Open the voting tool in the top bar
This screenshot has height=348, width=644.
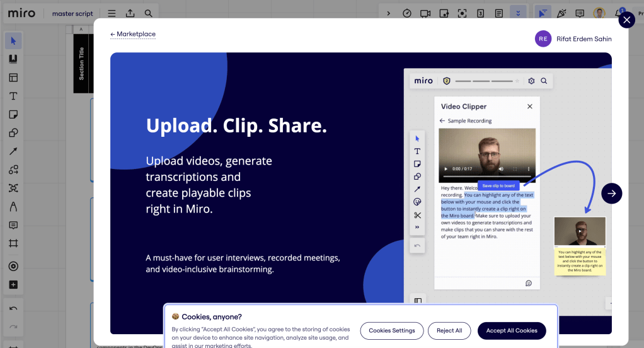click(481, 14)
